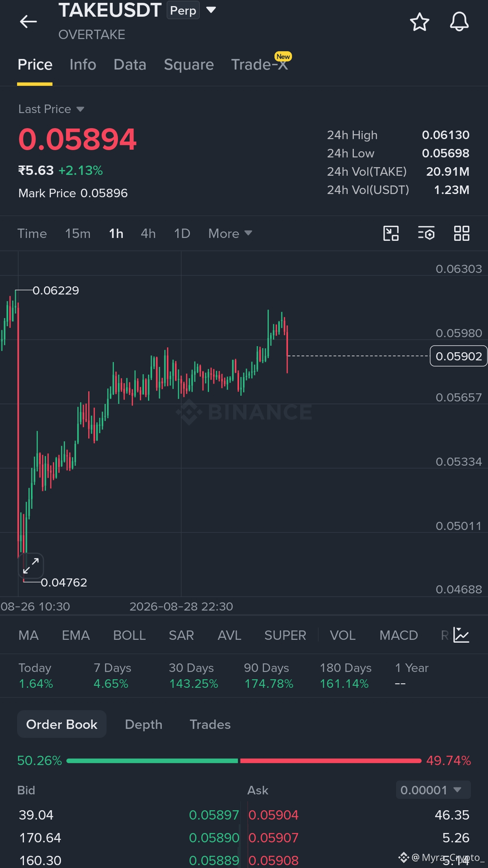Select ask price 0.05904
This screenshot has width=488, height=868.
pos(273,815)
